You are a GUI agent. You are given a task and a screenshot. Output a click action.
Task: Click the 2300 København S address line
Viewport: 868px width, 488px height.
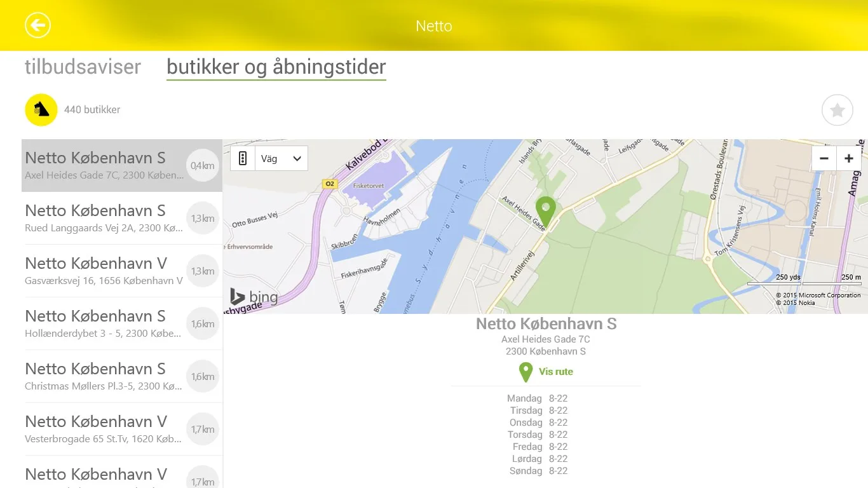pos(546,351)
